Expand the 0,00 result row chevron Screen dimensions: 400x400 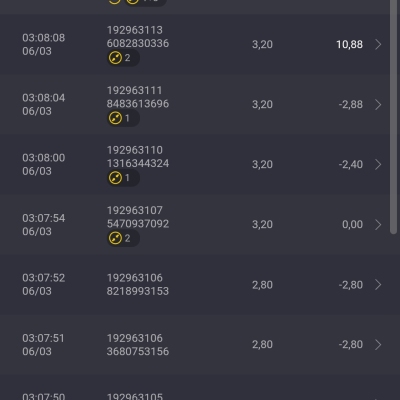pos(378,225)
